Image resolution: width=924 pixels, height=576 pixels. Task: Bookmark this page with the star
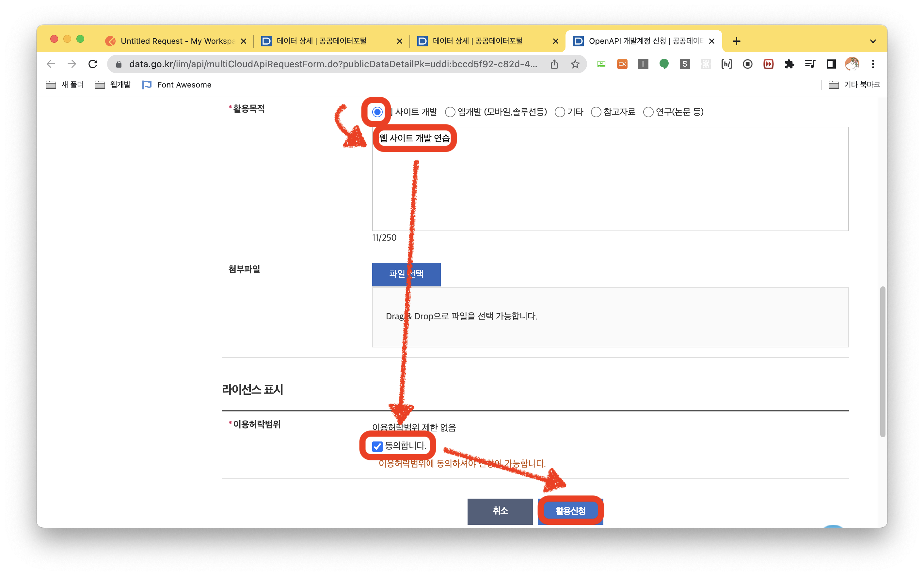[x=575, y=64]
